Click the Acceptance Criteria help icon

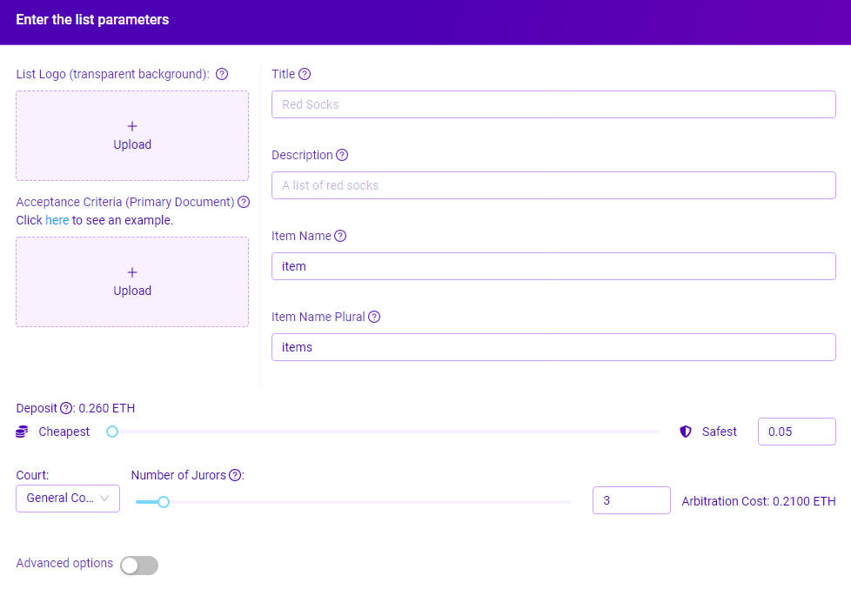(244, 202)
